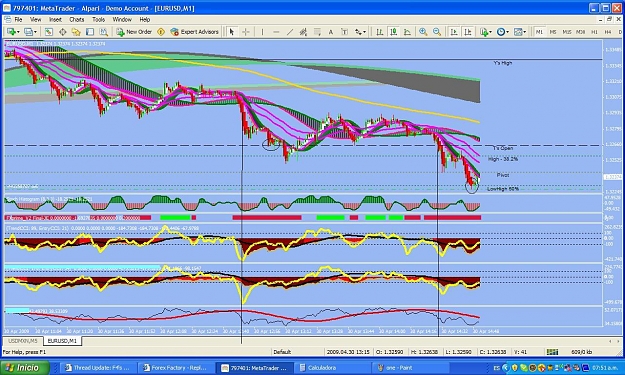Viewport: 625px width, 375px height.
Task: Toggle the Terminal window icon
Action: (90, 32)
